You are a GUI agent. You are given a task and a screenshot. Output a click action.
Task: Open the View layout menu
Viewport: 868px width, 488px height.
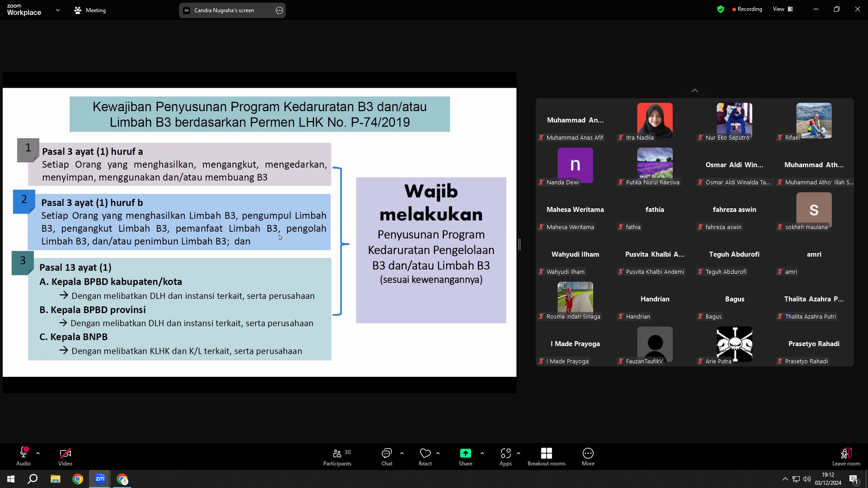783,9
